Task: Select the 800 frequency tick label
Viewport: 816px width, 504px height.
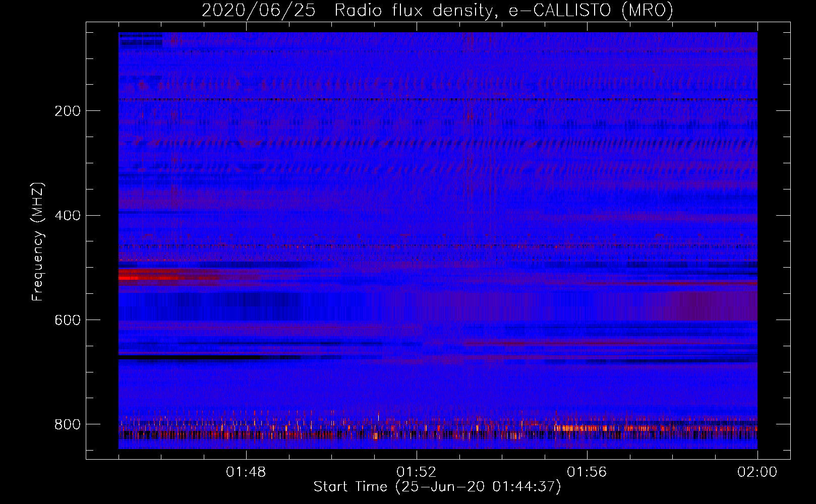Action: [x=68, y=424]
